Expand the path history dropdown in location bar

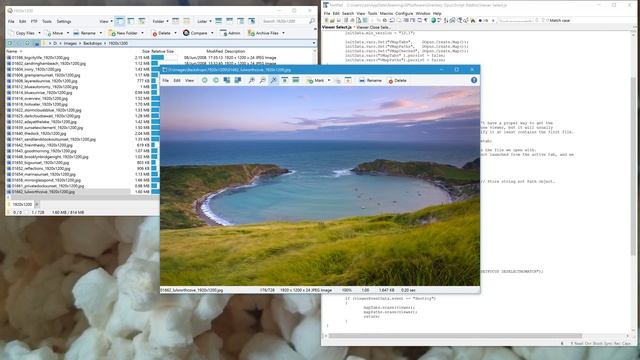[313, 43]
